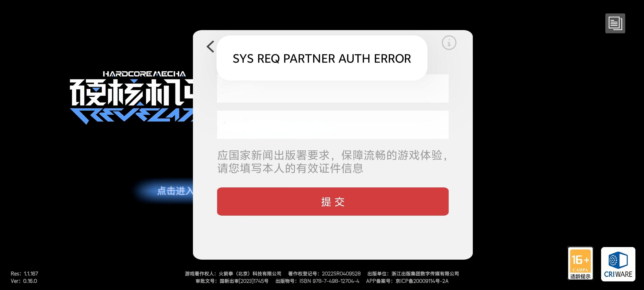Viewport: 644px width, 290px height.
Task: Click the 审批文号 国新出审[2023]1745号 text
Action: point(232,281)
